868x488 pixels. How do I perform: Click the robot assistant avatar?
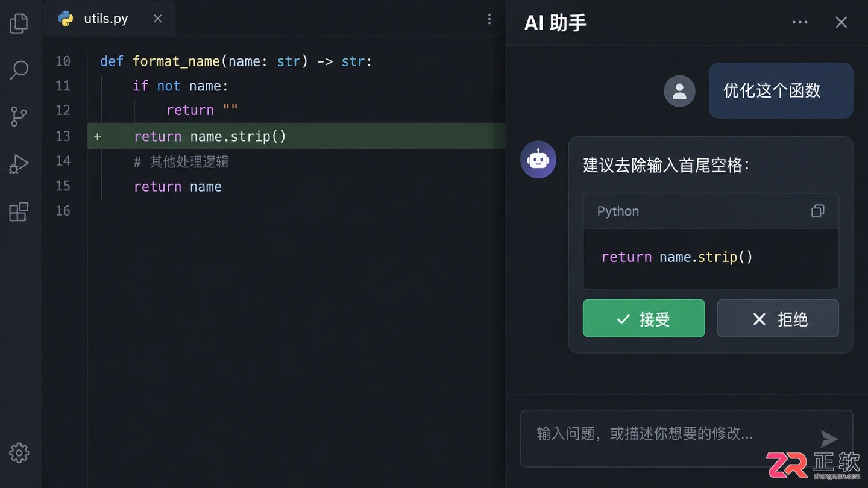pos(538,160)
